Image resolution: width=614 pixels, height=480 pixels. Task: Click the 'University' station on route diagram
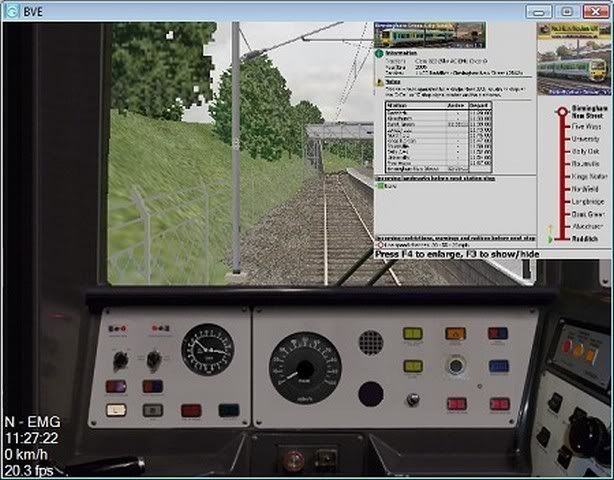(x=585, y=139)
